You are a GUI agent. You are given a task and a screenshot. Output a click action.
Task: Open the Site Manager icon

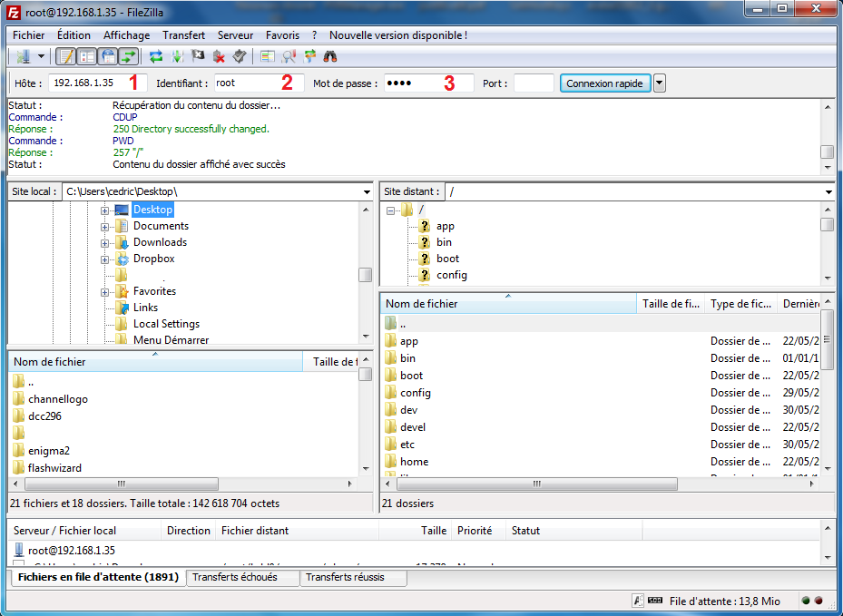[22, 56]
